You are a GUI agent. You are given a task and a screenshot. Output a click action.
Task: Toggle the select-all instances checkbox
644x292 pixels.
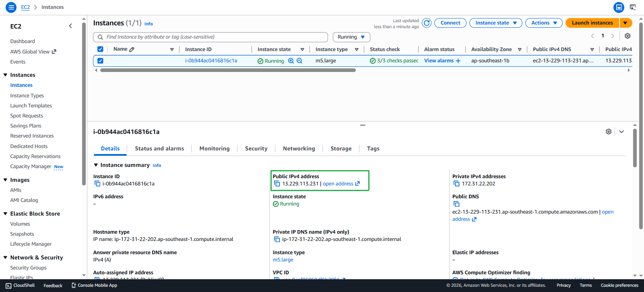(x=100, y=49)
